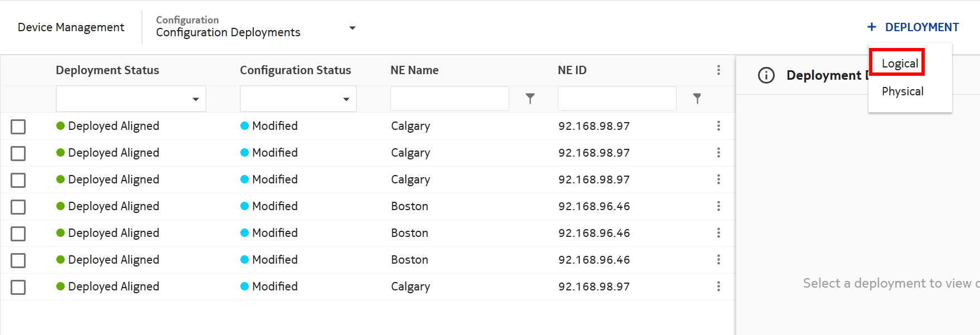This screenshot has height=335, width=980.
Task: Click the NE Name filter funnel icon
Action: (530, 99)
